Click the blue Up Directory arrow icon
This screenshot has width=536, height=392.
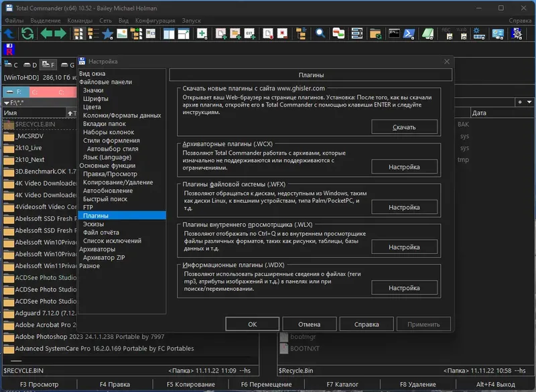9,34
